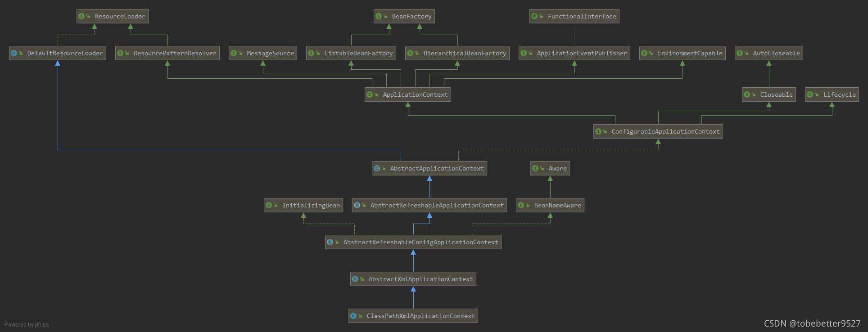Click the class icon on DefaultResourceLoader
Screen dimensions: 868x332
pyautogui.click(x=14, y=53)
